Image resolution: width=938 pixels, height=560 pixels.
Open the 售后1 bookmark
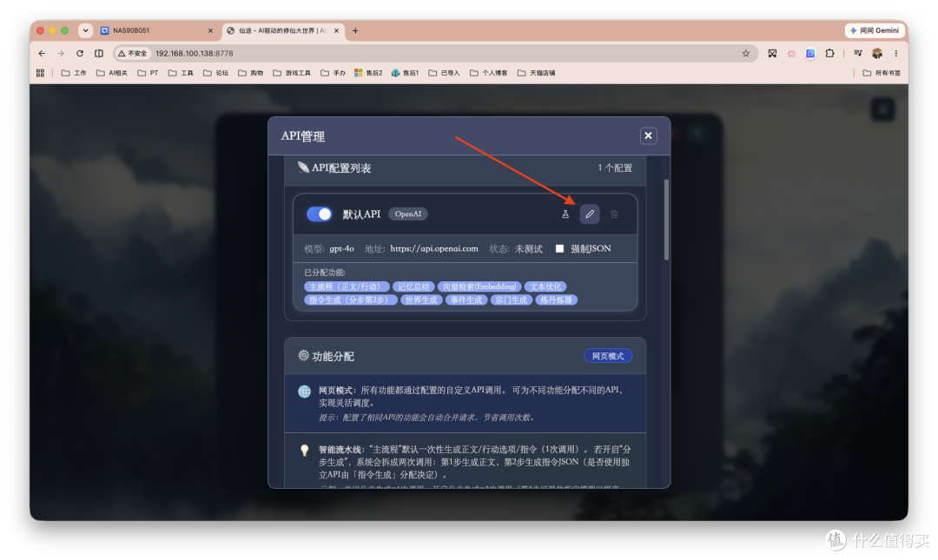pos(405,73)
